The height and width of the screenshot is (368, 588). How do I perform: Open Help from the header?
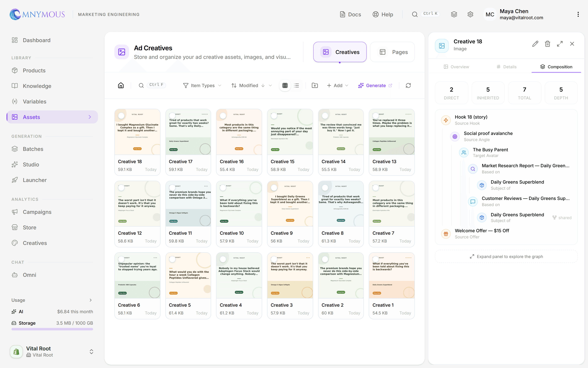point(383,14)
